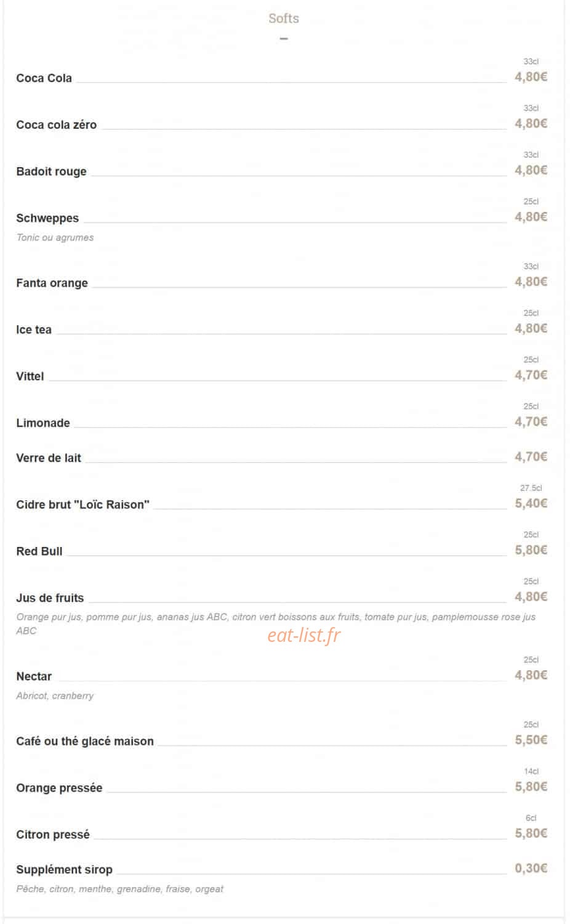
Task: Select the Jus de fruits entry
Action: point(50,598)
